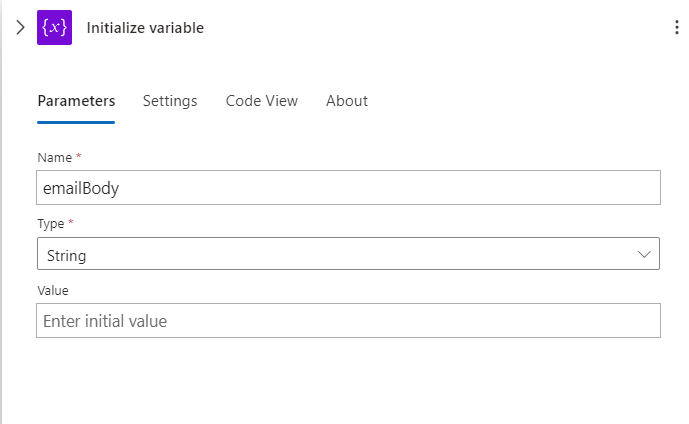Open the Type dropdown showing String
The image size is (689, 424).
[340, 254]
